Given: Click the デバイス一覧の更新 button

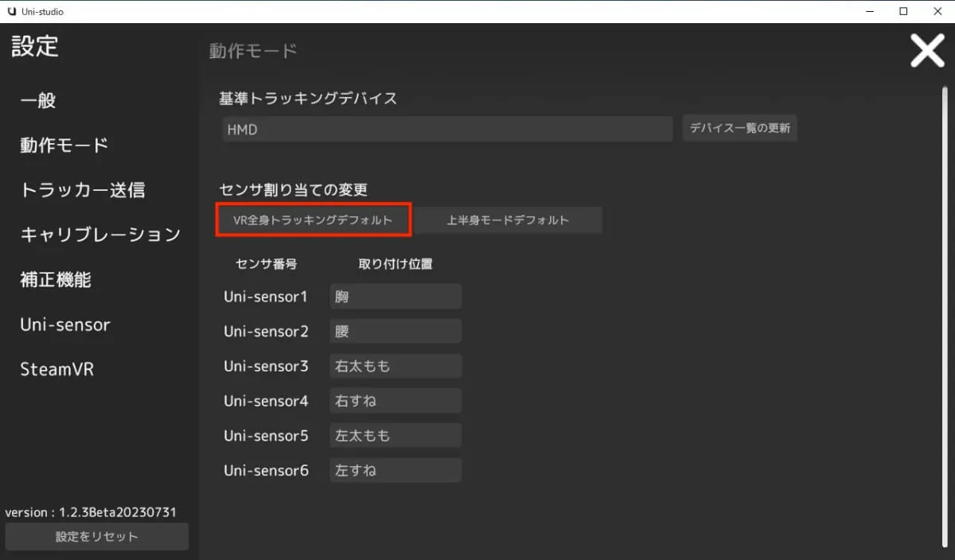Looking at the screenshot, I should tap(740, 128).
